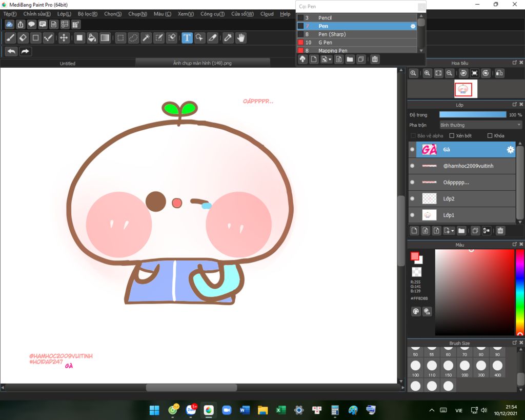Choose the Gradient tool

105,38
